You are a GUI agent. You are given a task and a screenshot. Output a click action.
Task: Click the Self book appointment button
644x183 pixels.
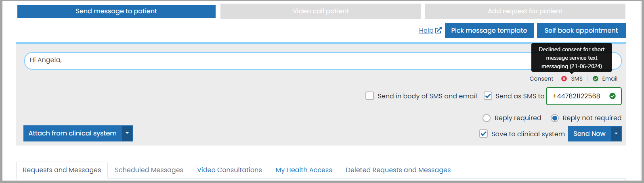pos(581,31)
